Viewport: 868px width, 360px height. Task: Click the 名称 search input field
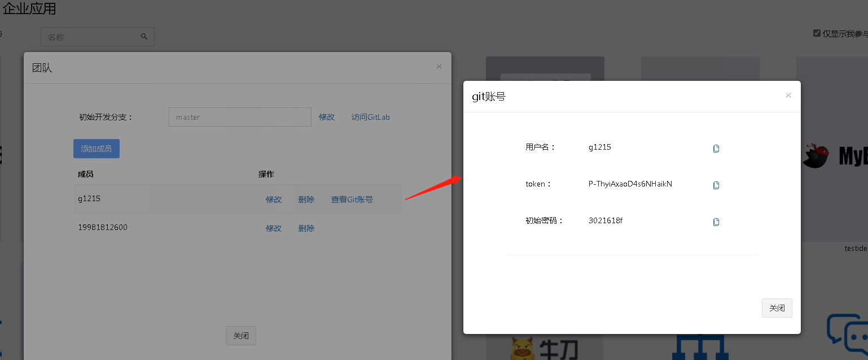97,37
